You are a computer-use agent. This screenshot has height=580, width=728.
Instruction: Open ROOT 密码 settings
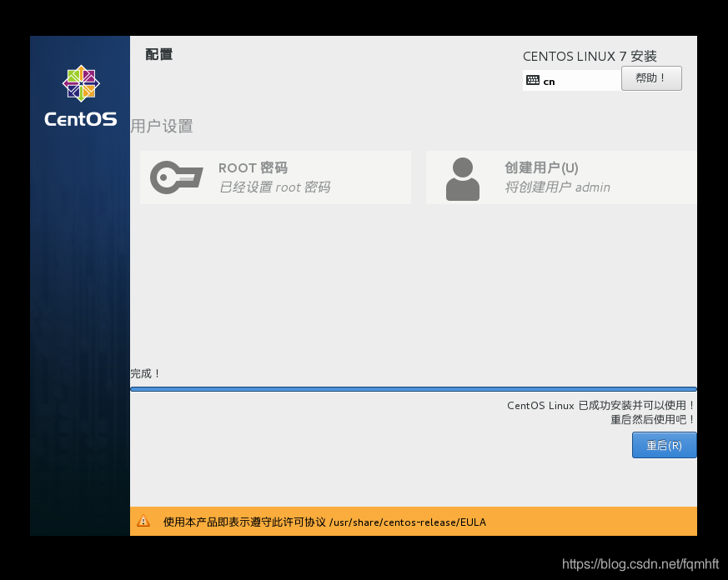(x=275, y=177)
